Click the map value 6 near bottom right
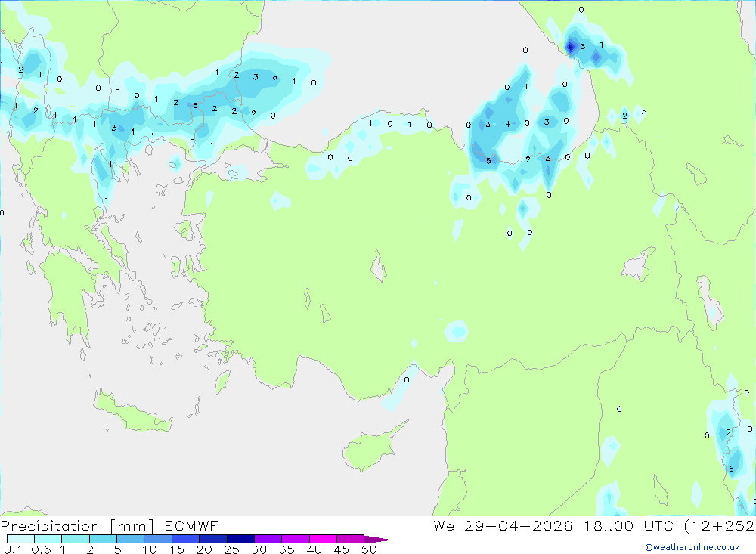Viewport: 756px width, 554px height. click(731, 469)
